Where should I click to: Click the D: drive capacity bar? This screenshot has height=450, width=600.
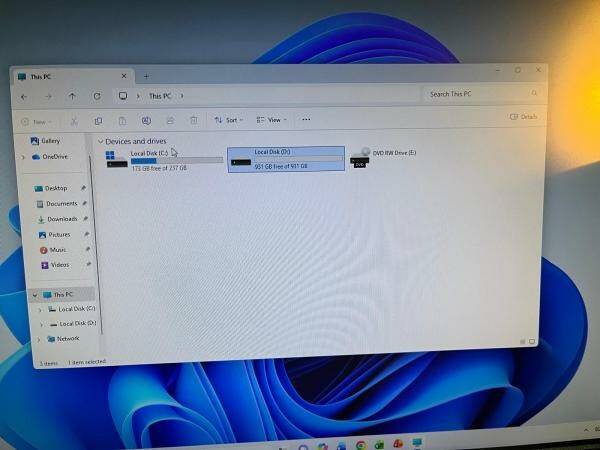pyautogui.click(x=298, y=159)
